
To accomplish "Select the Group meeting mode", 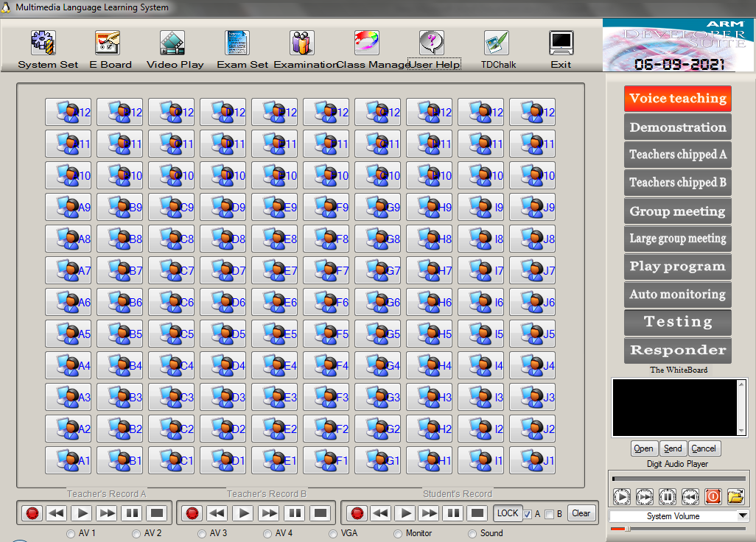I will pyautogui.click(x=677, y=211).
